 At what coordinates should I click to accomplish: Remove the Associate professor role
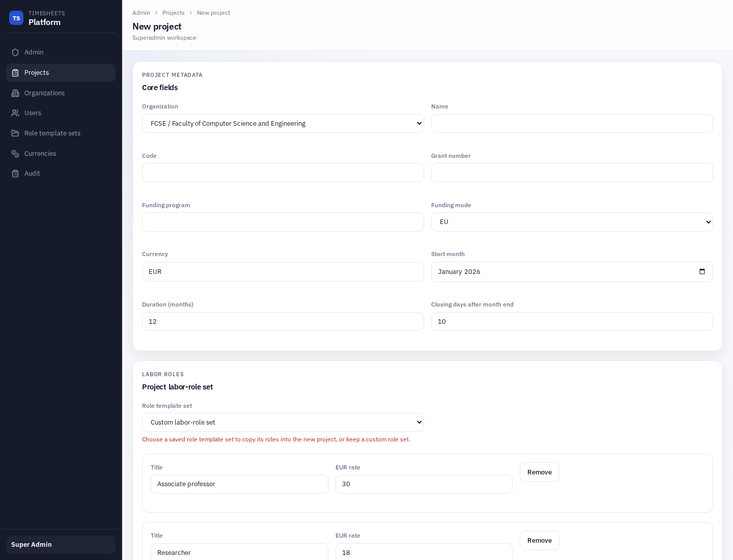click(539, 472)
